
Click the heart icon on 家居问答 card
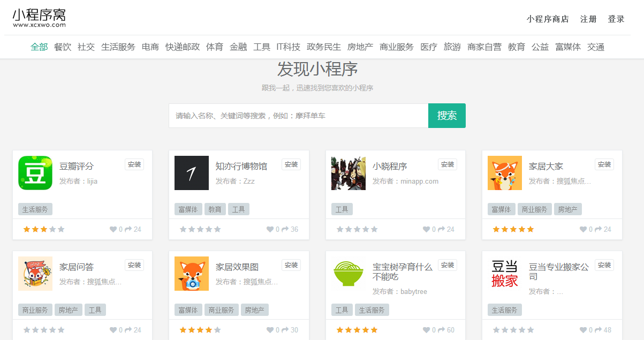113,330
